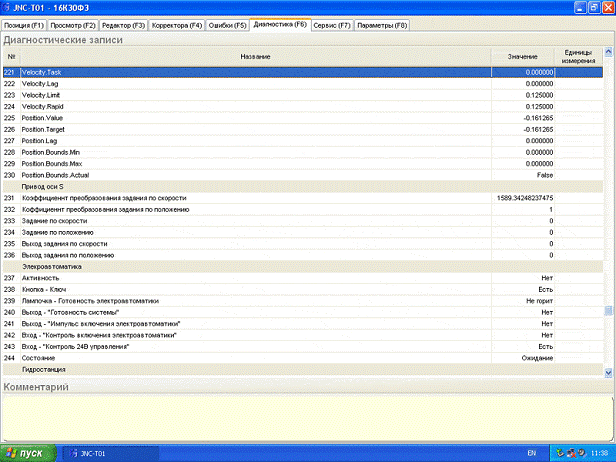The image size is (616, 462).
Task: Select the Кнопка - Ключ row
Action: pos(255,289)
